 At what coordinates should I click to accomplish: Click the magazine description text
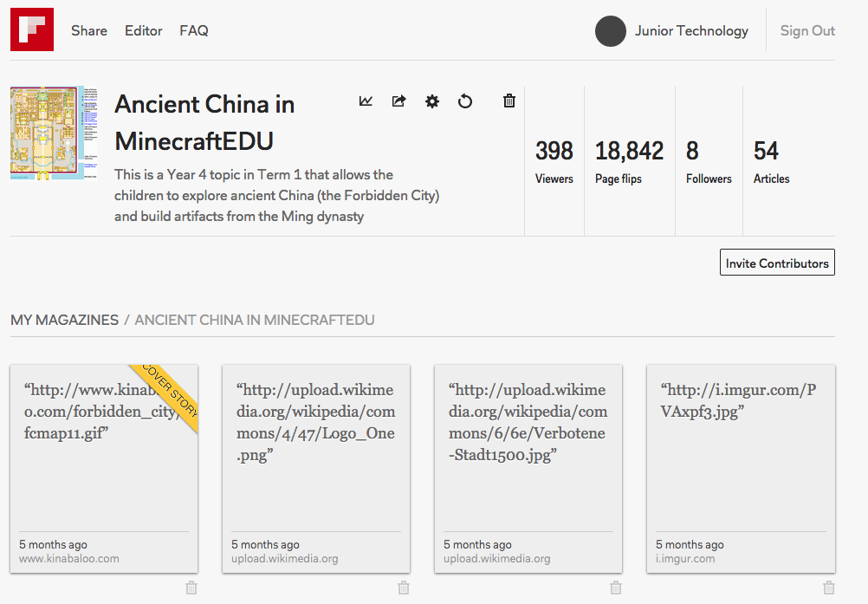[x=277, y=196]
